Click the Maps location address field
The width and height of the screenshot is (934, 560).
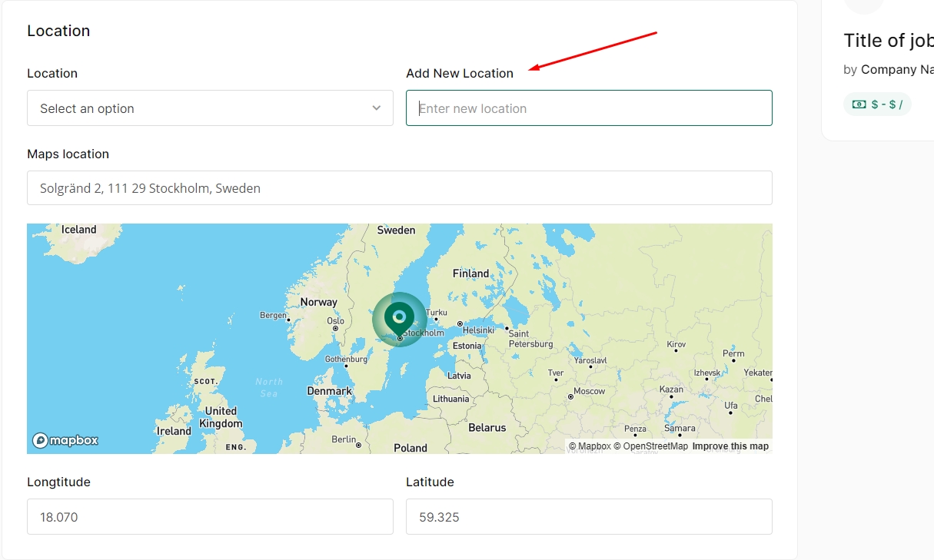click(x=399, y=188)
